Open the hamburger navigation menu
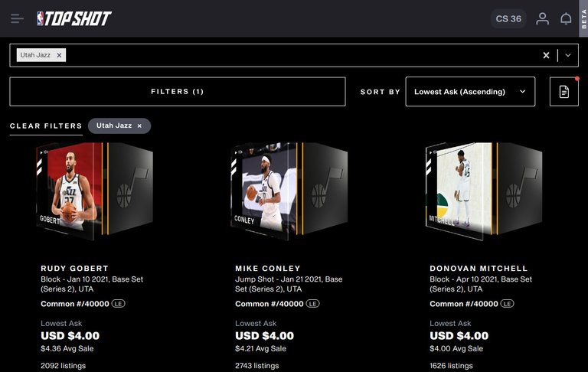The width and height of the screenshot is (588, 372). coord(17,18)
